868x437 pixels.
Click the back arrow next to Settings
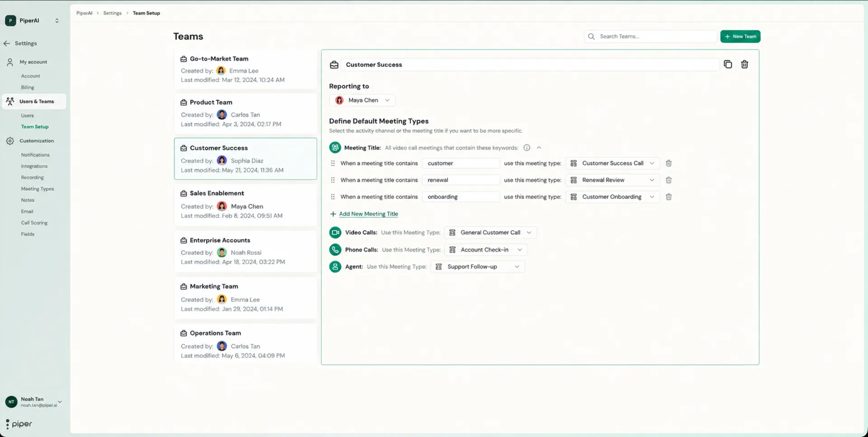pos(7,43)
